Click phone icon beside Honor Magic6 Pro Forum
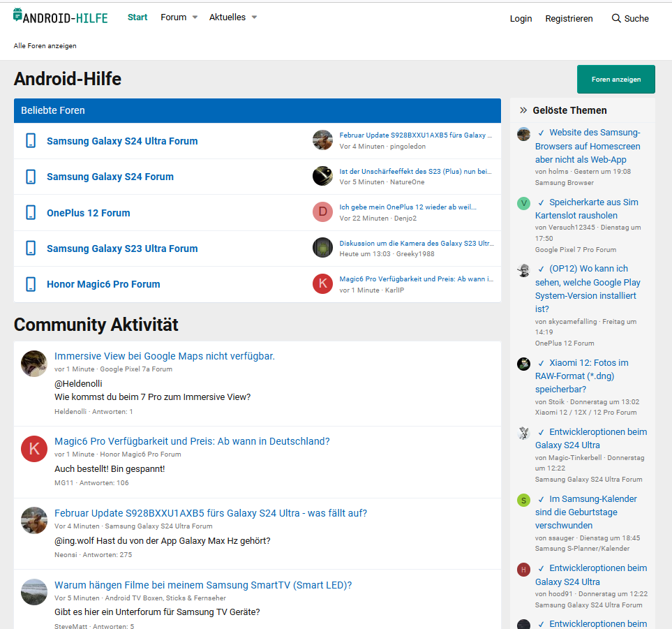This screenshot has width=672, height=629. point(31,284)
